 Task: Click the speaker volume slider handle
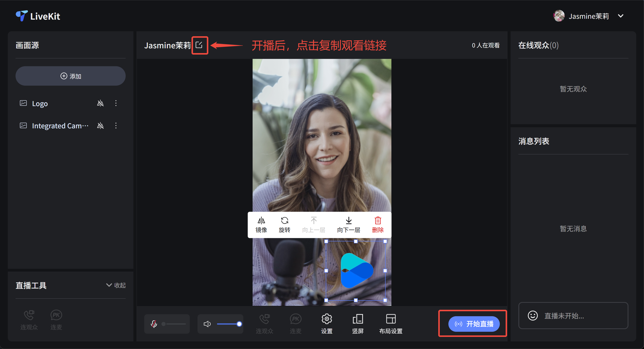point(239,324)
